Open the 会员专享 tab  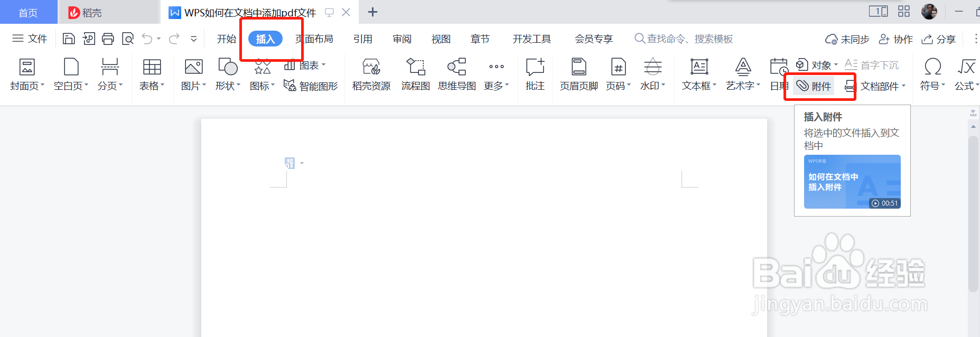pyautogui.click(x=594, y=39)
